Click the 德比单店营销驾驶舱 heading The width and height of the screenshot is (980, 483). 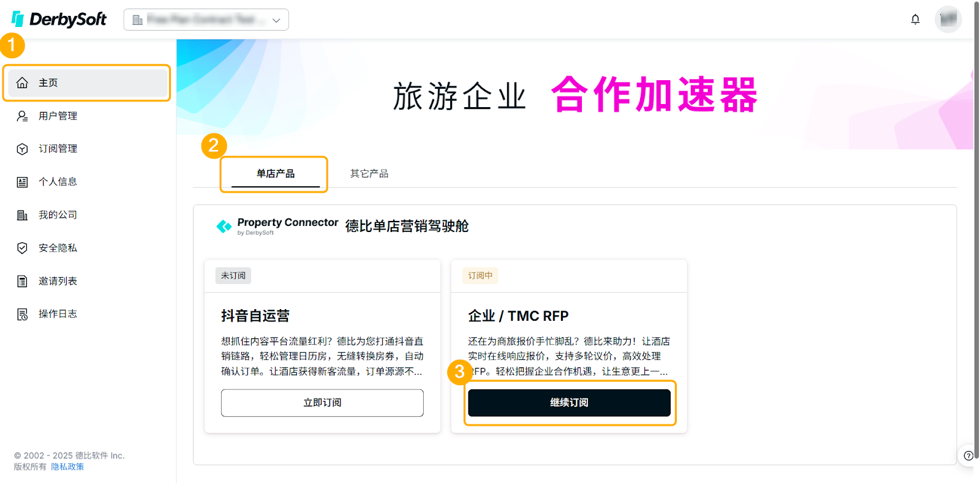coord(407,227)
